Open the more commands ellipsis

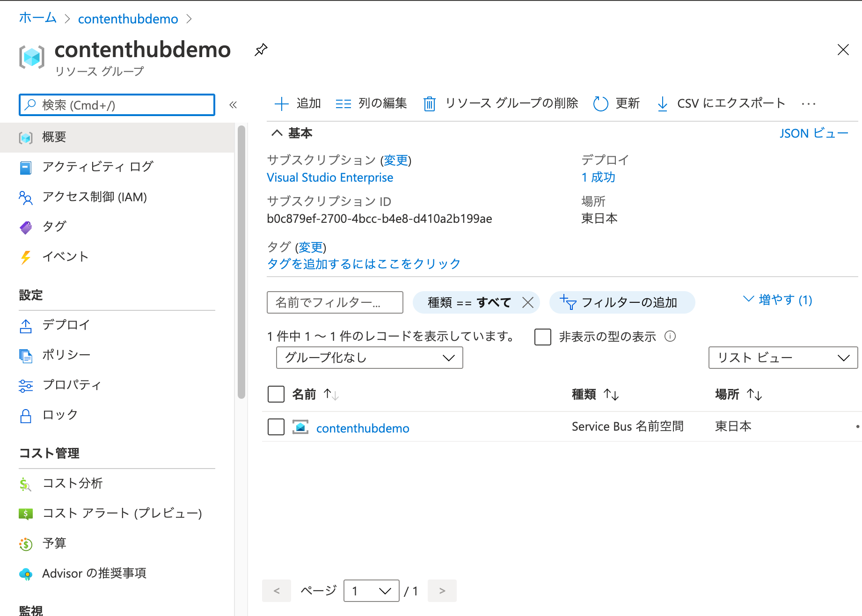coord(808,104)
